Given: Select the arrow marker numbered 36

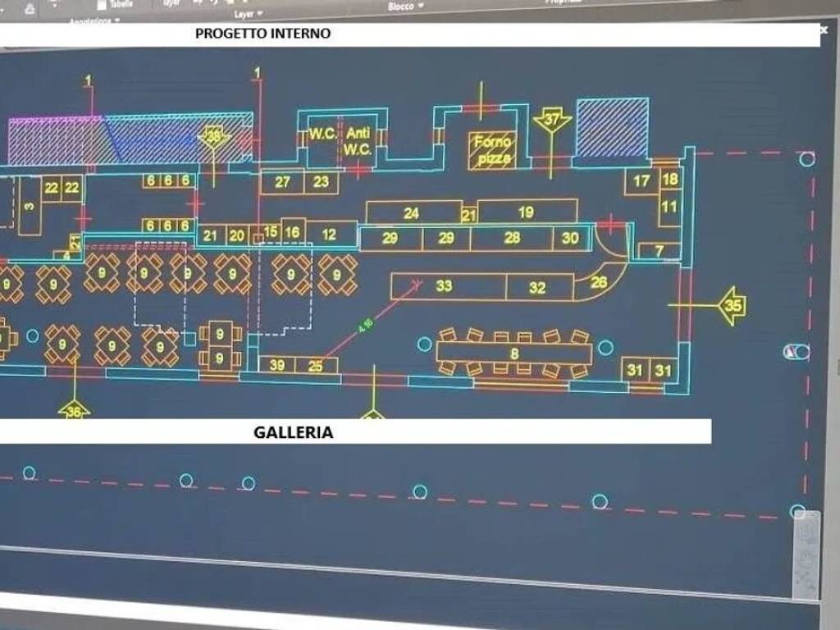Looking at the screenshot, I should 74,410.
